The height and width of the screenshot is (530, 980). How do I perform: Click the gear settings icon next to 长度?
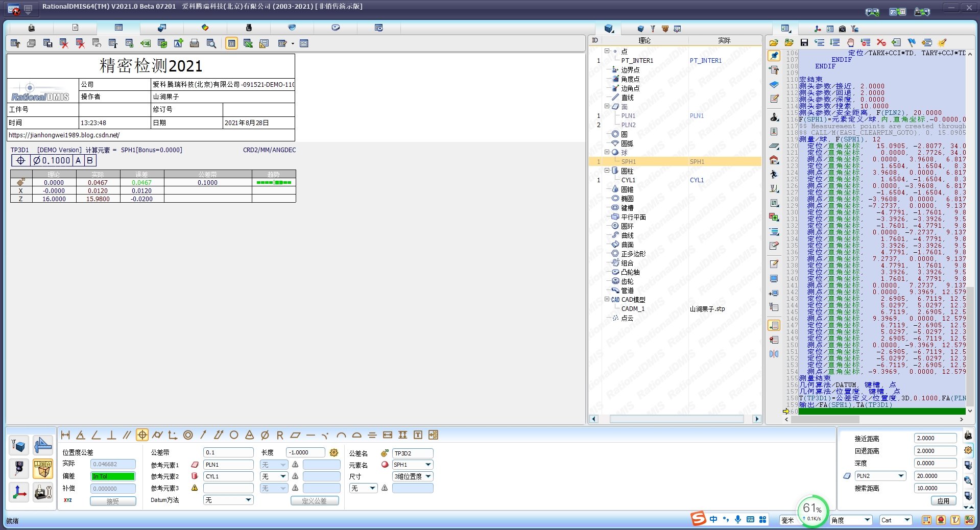tap(334, 452)
